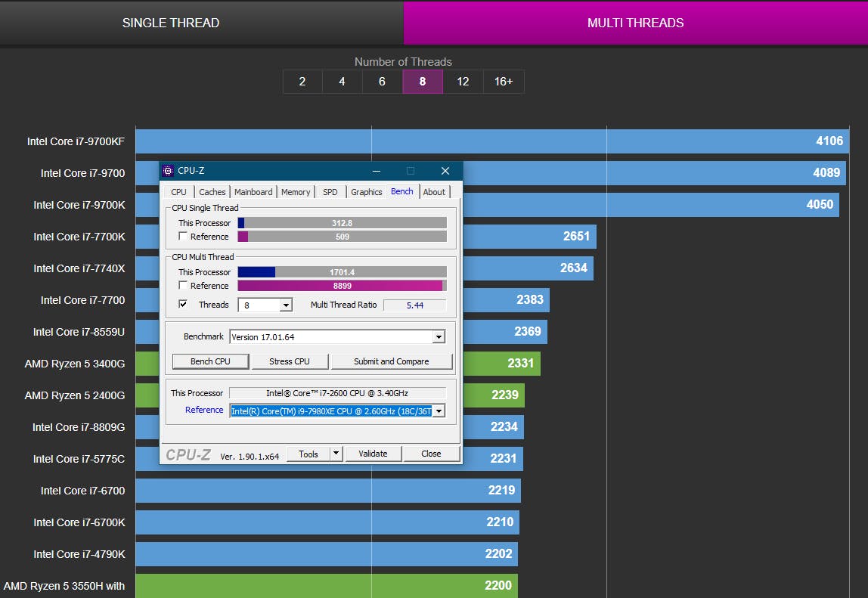Expand the Reference processor dropdown
The height and width of the screenshot is (598, 868).
(x=439, y=411)
